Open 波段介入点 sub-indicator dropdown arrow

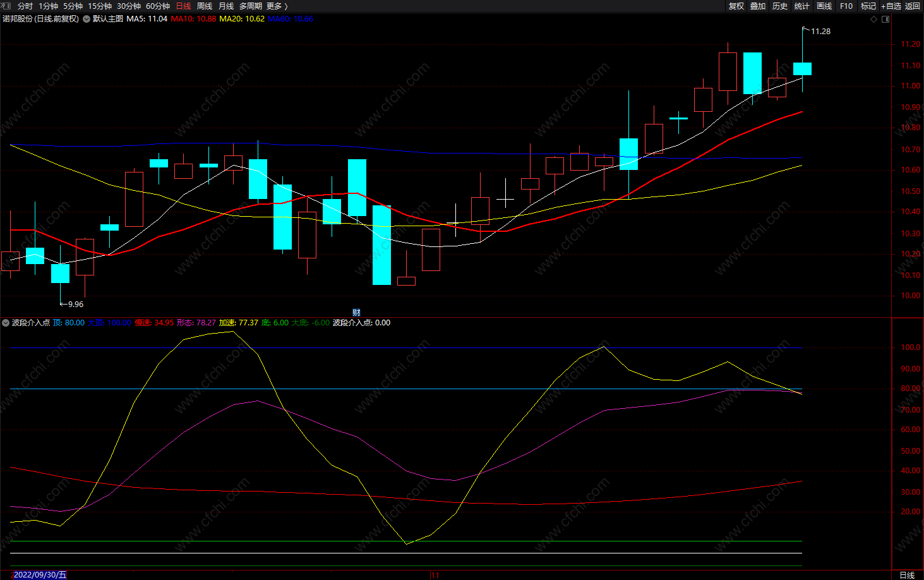coord(6,323)
